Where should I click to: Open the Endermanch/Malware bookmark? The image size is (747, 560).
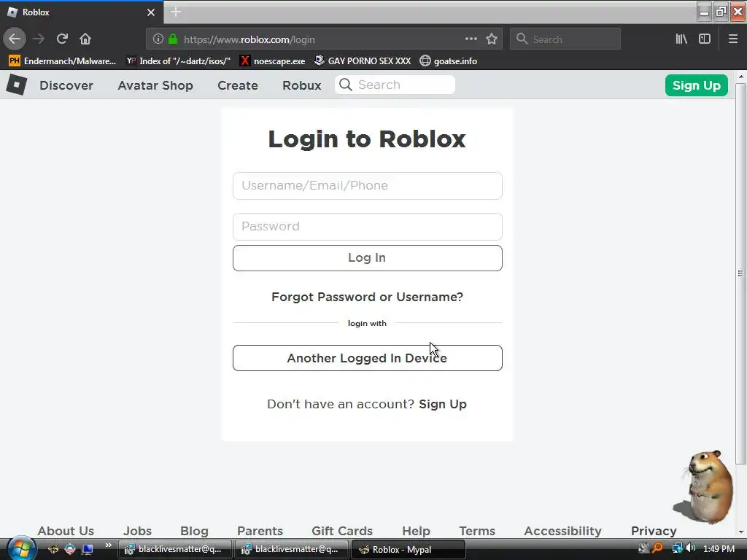[x=63, y=61]
